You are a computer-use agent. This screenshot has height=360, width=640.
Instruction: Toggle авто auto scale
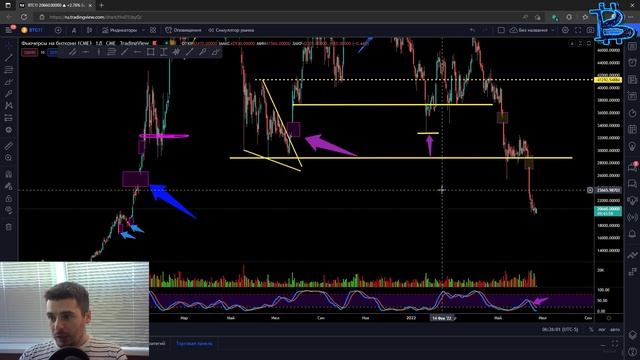click(615, 329)
